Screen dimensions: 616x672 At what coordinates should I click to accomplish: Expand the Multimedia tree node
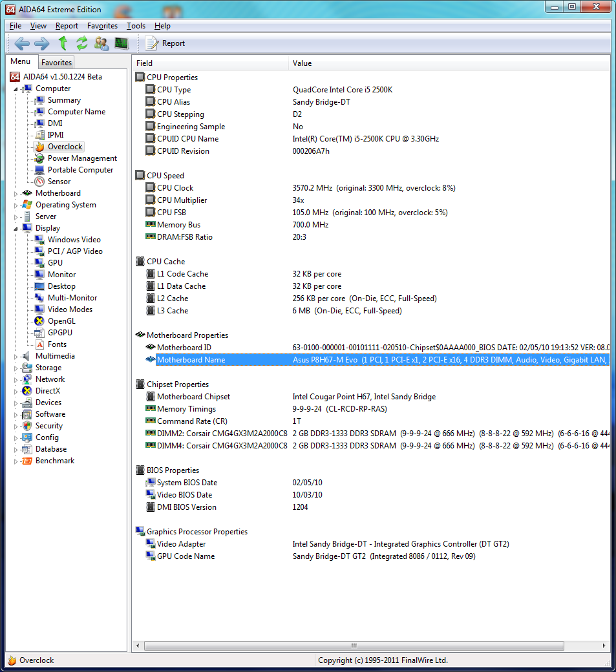click(16, 357)
